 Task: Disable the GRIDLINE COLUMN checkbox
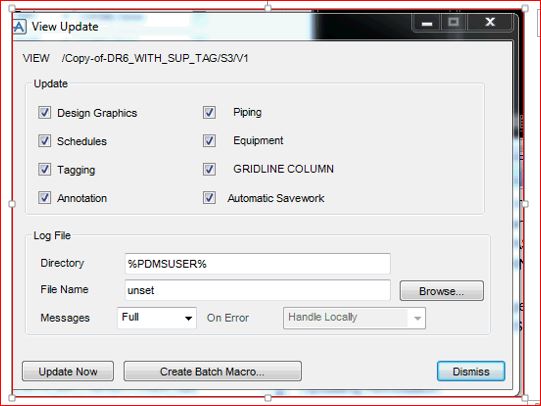click(209, 169)
